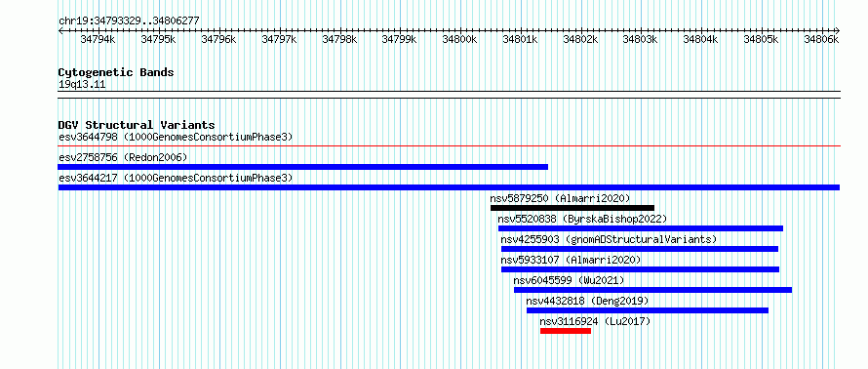Click the red nsv3116924 Lu2017 bar
Screen dimensions: 868x369
pos(566,331)
